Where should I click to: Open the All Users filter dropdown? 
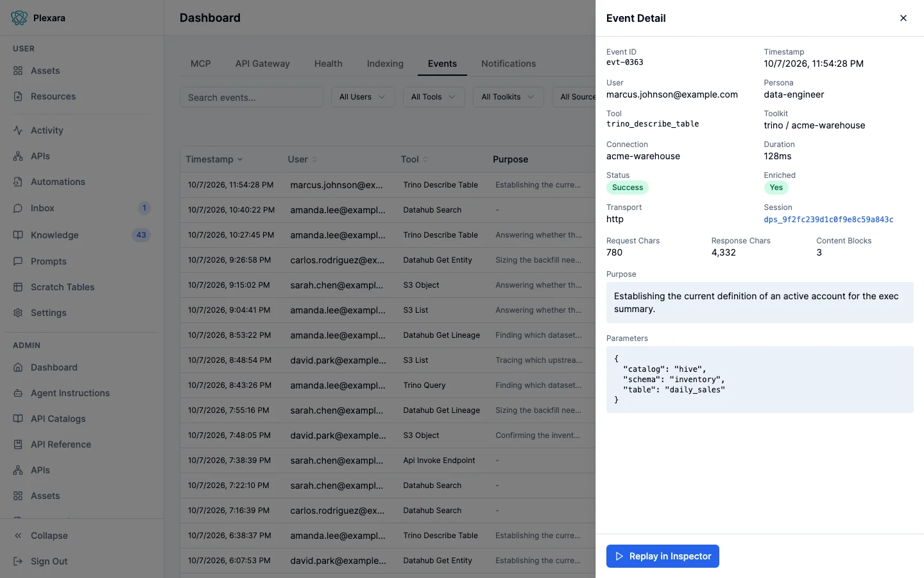click(363, 97)
